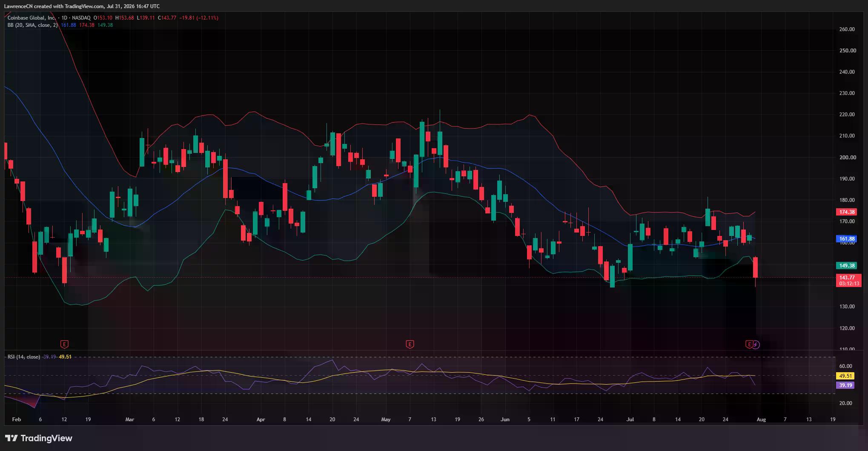Click the 220.00 price axis tick
The image size is (868, 451).
[847, 115]
